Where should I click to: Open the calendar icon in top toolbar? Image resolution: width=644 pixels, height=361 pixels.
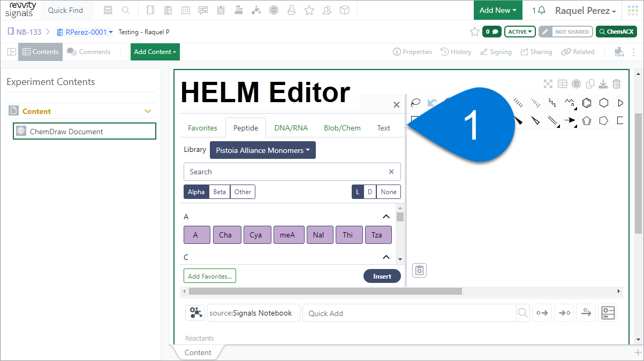(x=185, y=10)
